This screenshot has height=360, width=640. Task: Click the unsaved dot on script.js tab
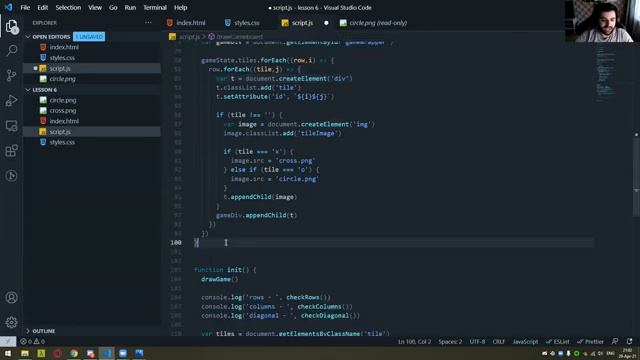326,23
